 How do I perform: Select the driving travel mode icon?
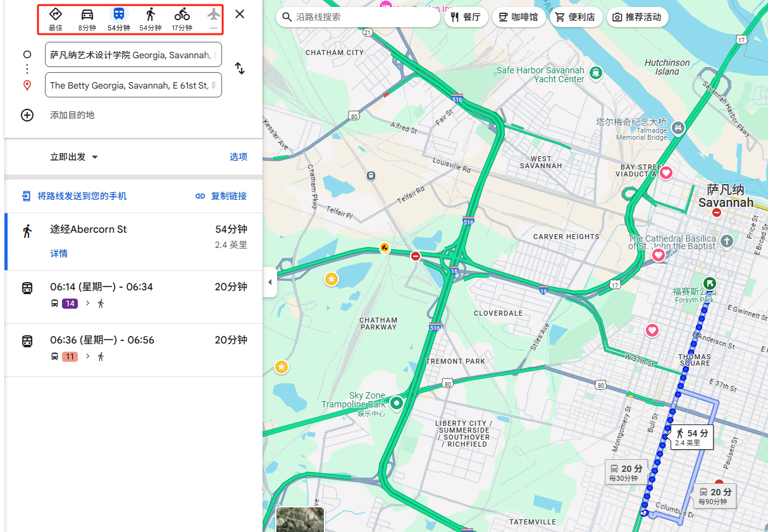(x=87, y=15)
